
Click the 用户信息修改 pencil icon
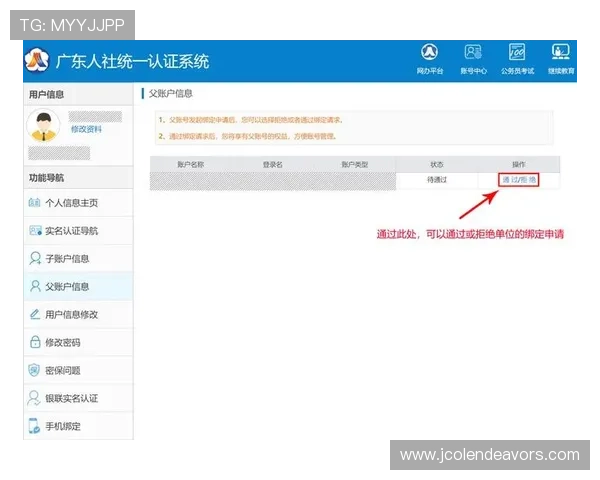[x=35, y=314]
